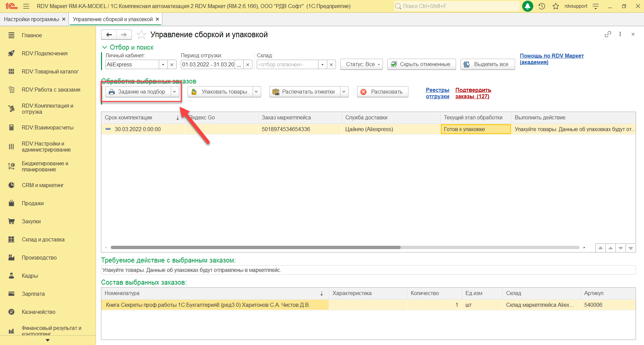Click Задание на подбор button

pos(138,92)
